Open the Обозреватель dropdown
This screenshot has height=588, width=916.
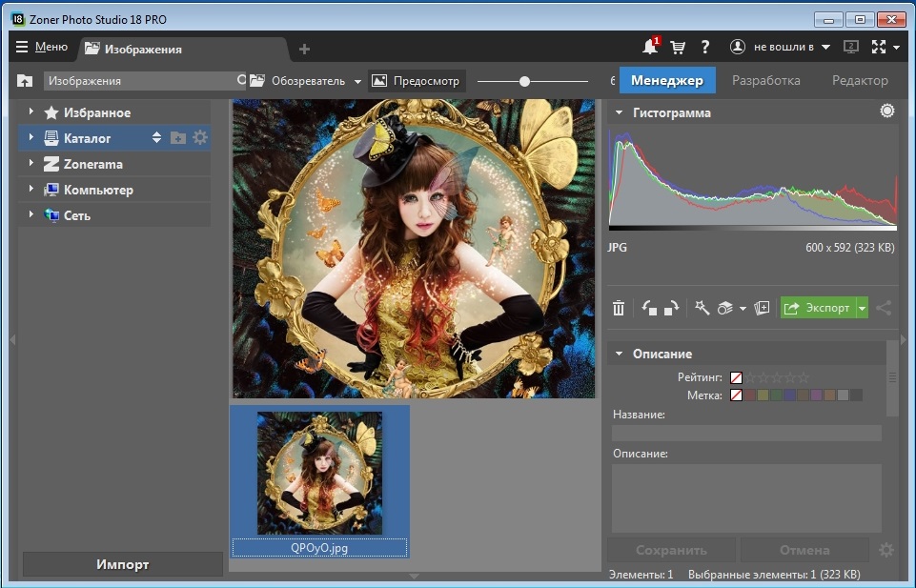(357, 82)
